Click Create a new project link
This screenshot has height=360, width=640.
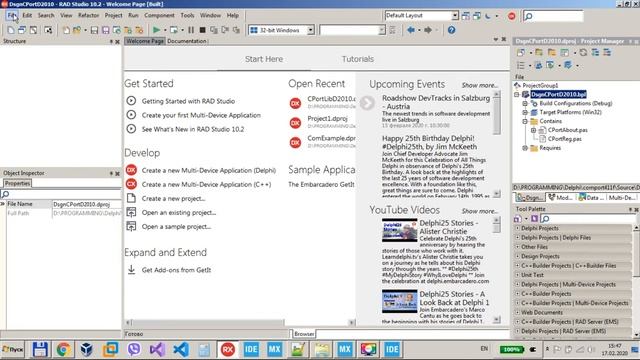pyautogui.click(x=173, y=199)
